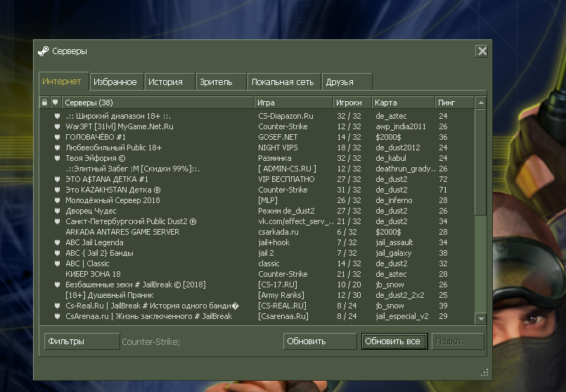Click the disabled Подкл. button
The height and width of the screenshot is (392, 566).
(x=458, y=341)
